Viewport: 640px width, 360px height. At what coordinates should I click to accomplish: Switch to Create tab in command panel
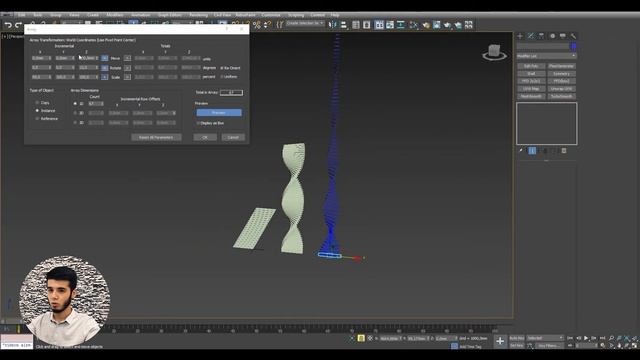(x=520, y=36)
